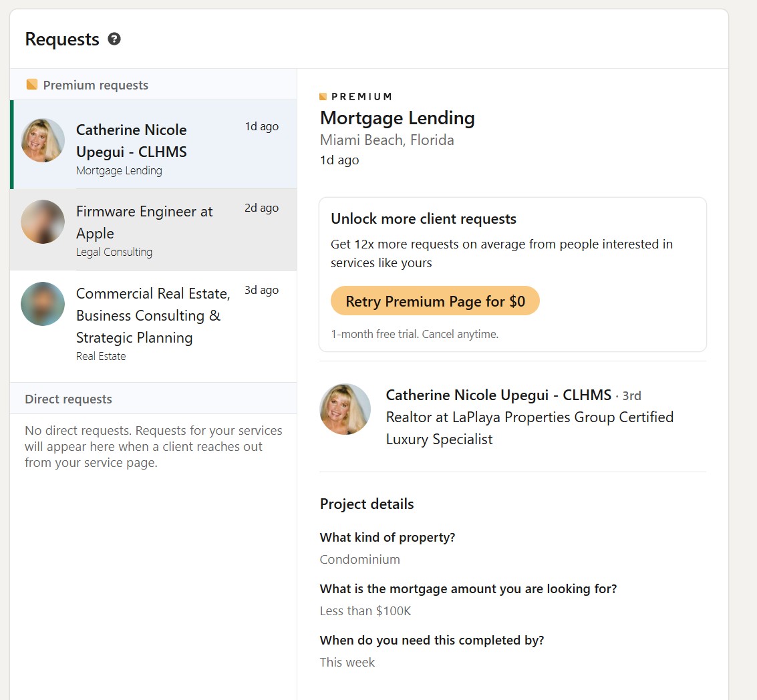Click the Retry Premium Page for $0 button
This screenshot has width=757, height=700.
click(x=435, y=301)
